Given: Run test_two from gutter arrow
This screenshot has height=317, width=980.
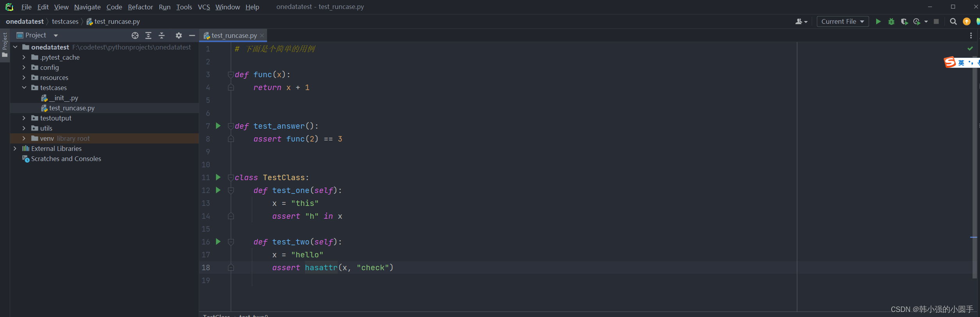Looking at the screenshot, I should (x=218, y=241).
